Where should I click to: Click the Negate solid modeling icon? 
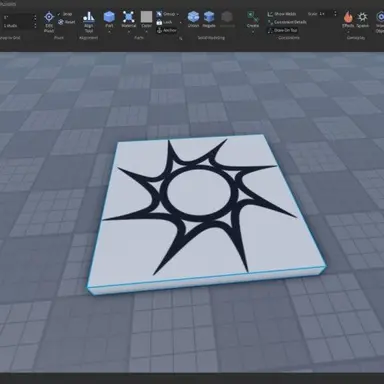pos(209,16)
